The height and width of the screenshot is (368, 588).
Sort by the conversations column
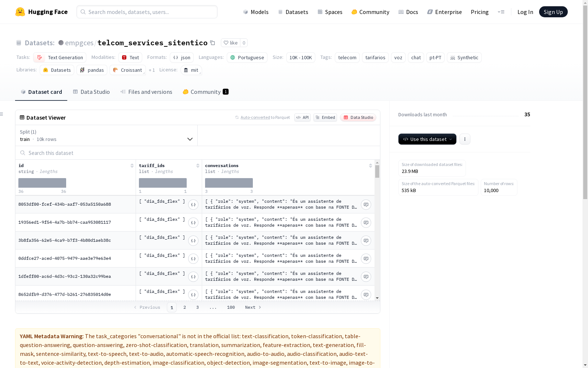tap(370, 166)
